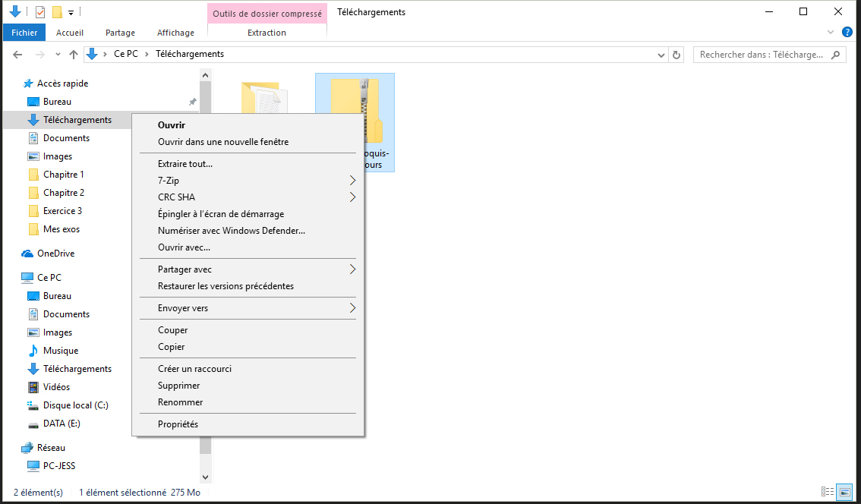Select the Musique library in navigation pane
861x504 pixels.
(60, 351)
